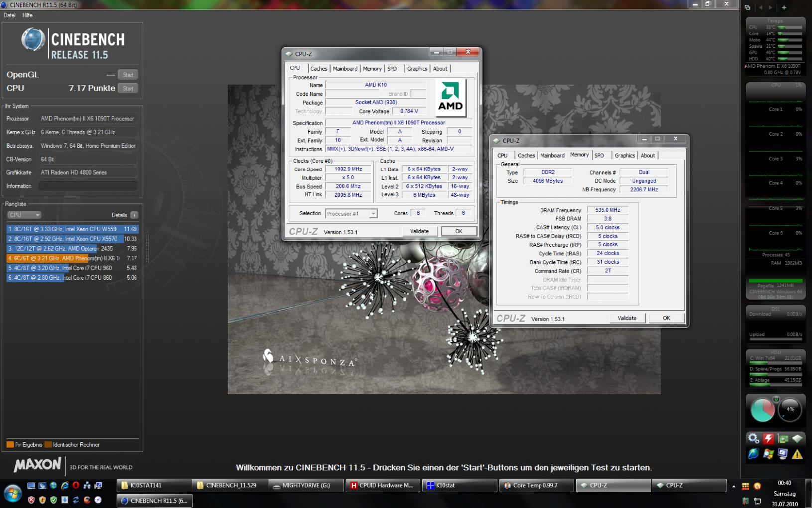
Task: Click the blue sync arrows quick launch icon
Action: tap(76, 500)
